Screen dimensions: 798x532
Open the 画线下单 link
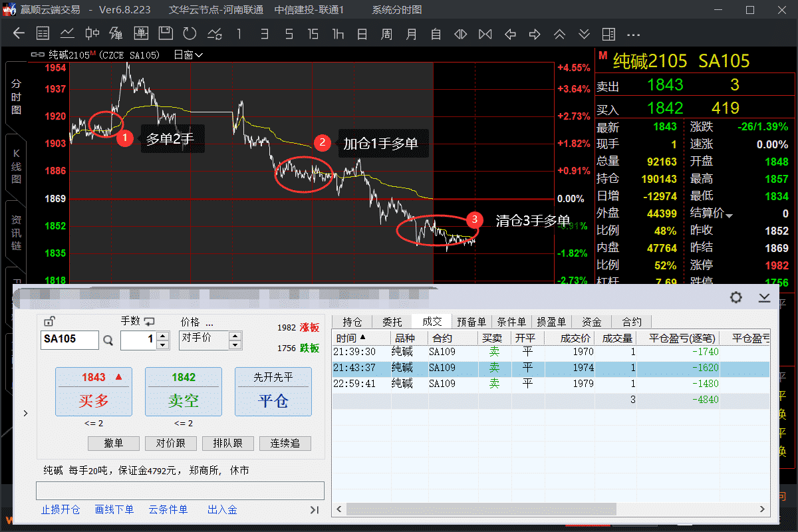(114, 510)
